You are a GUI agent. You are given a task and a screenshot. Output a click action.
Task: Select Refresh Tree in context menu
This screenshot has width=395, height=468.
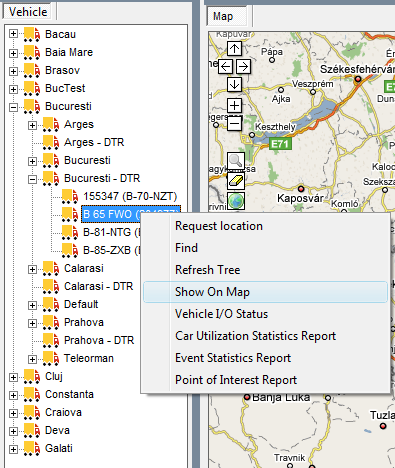coord(265,270)
